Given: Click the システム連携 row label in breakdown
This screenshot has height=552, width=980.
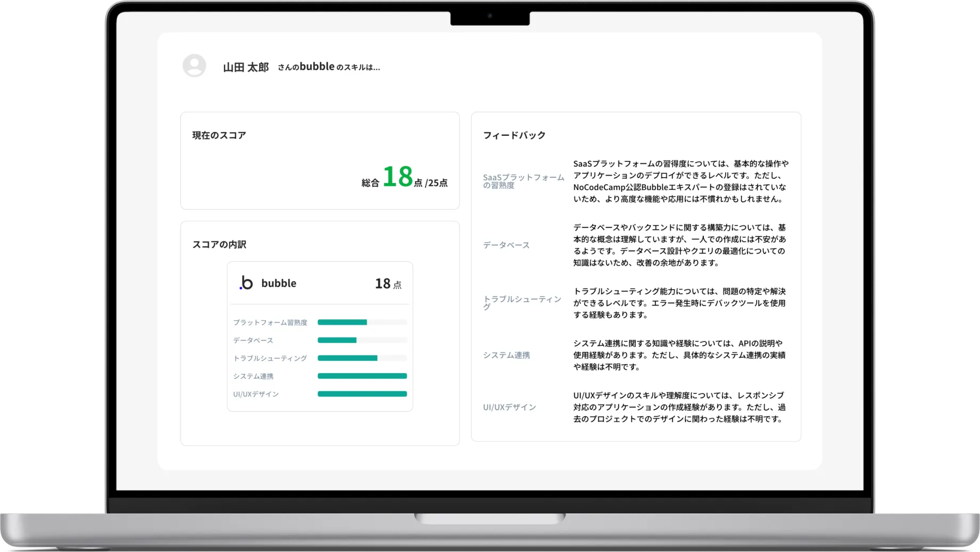Looking at the screenshot, I should point(253,376).
